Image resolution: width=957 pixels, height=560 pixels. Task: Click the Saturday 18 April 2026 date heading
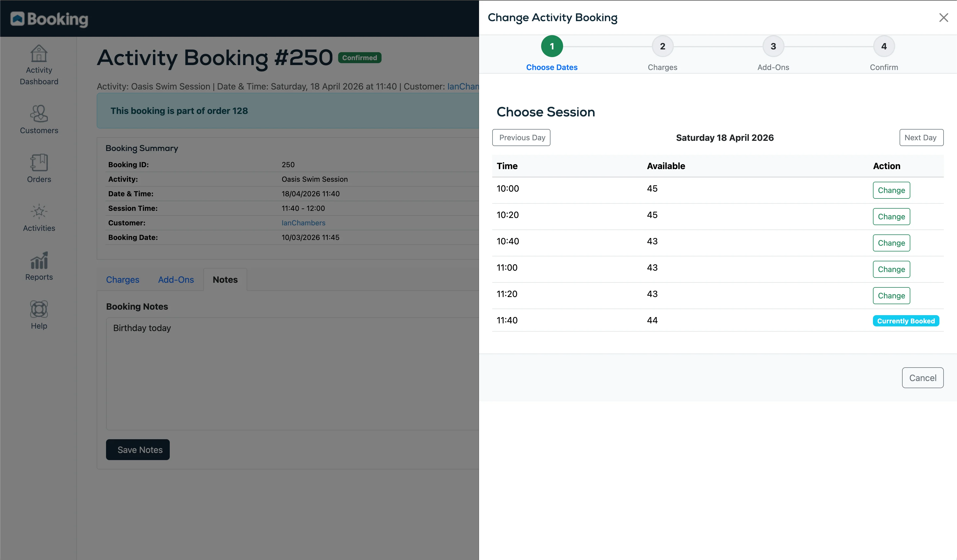click(x=725, y=138)
